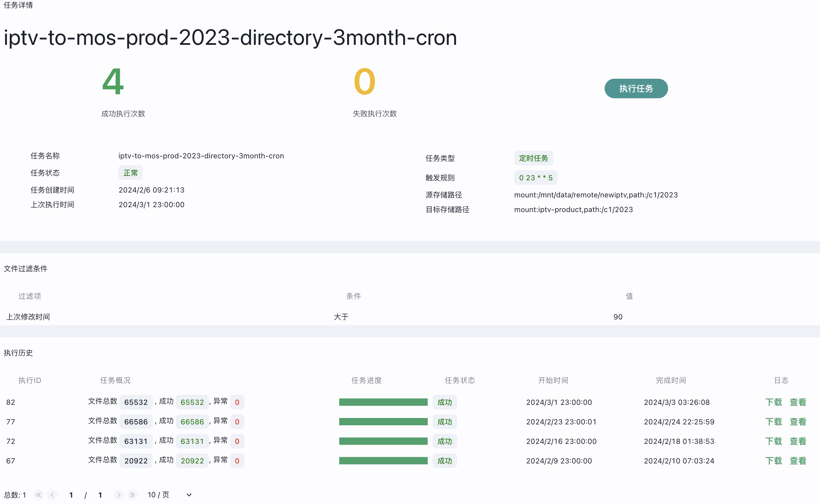The image size is (820, 504).
Task: Click the 成功 status tag for execution 72
Action: pyautogui.click(x=444, y=441)
